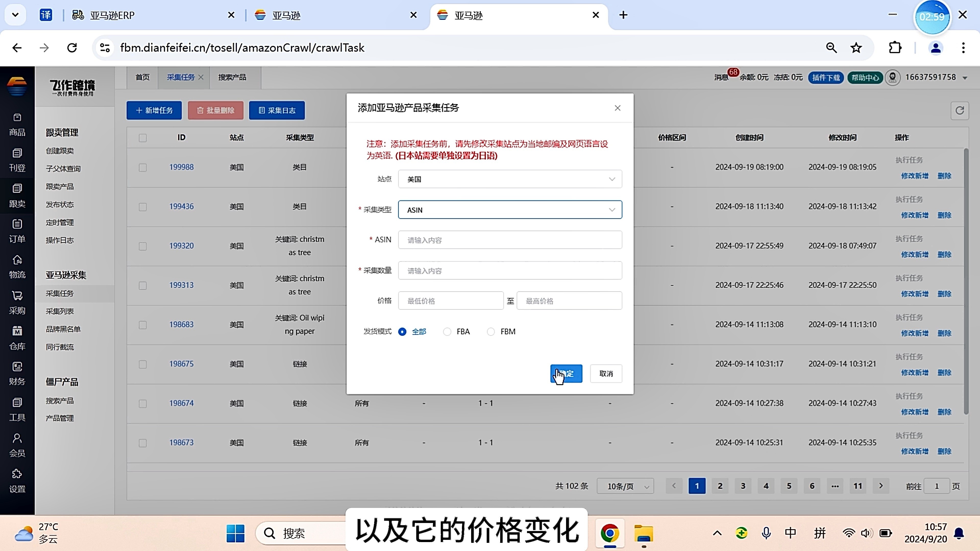The image size is (980, 551).
Task: Open File Explorer from the taskbar
Action: click(643, 533)
